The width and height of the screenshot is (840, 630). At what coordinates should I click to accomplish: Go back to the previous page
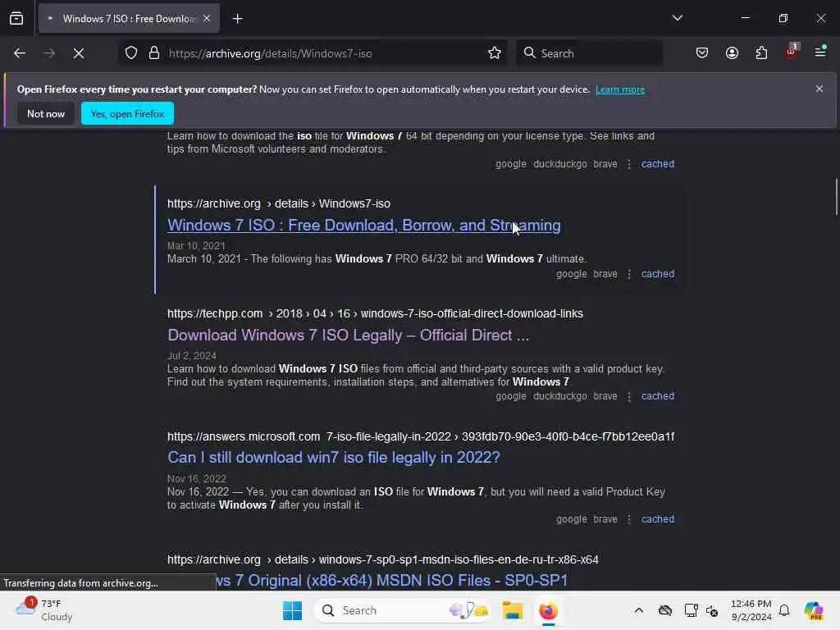20,53
